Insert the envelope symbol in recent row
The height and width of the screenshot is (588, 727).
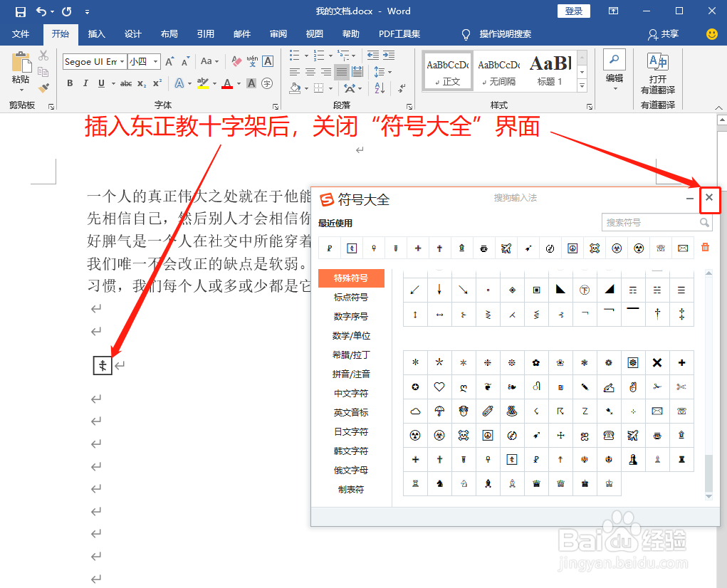tap(683, 248)
